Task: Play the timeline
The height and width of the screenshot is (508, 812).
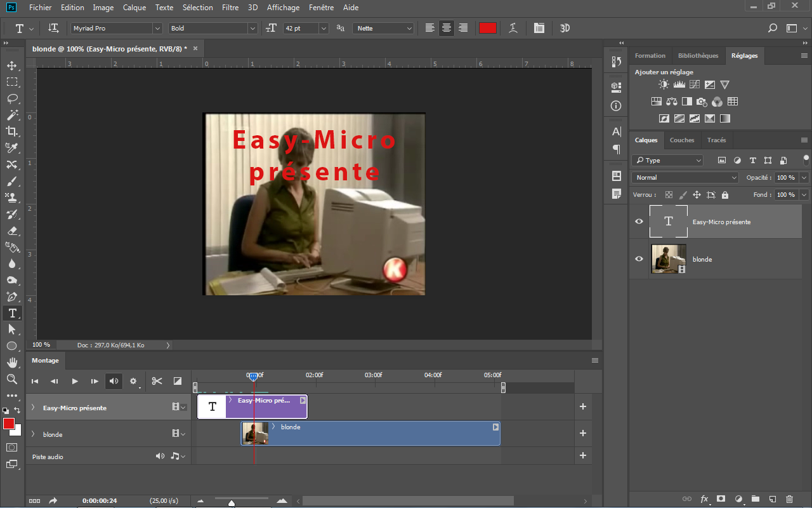Action: click(74, 381)
